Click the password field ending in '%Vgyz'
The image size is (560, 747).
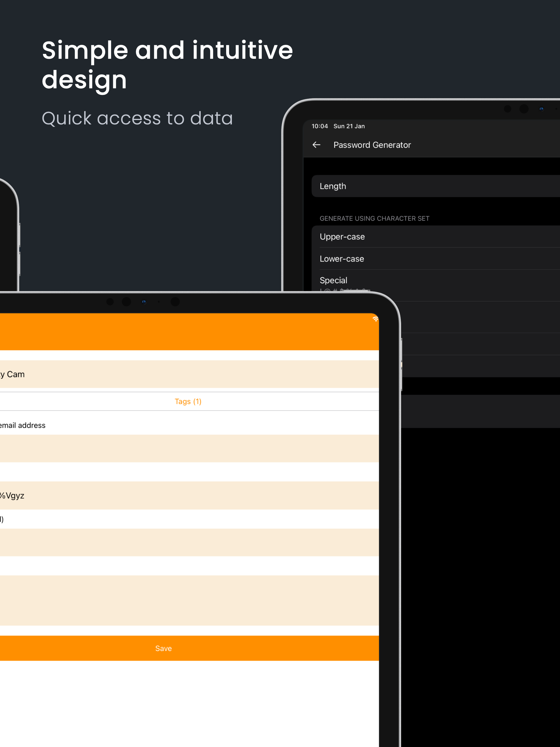(189, 495)
